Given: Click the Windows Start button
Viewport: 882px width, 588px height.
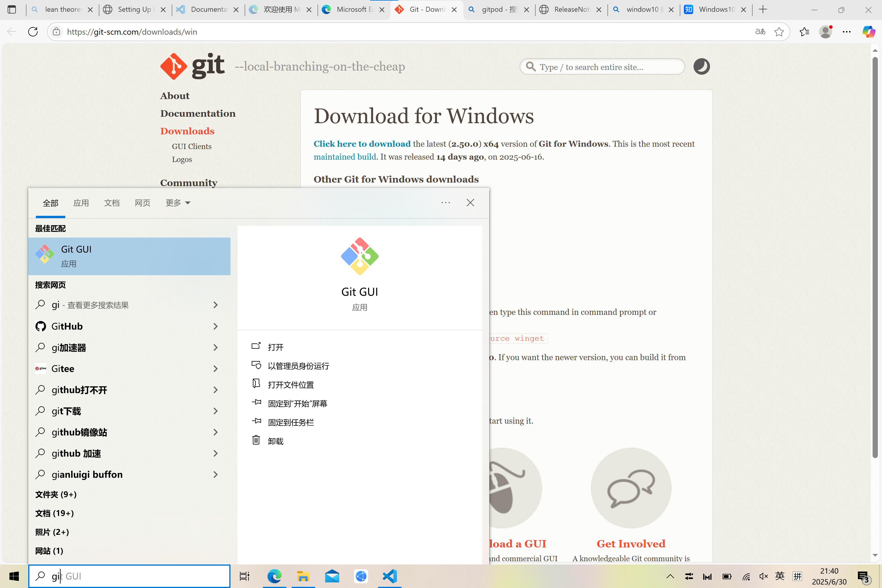Looking at the screenshot, I should pos(14,576).
